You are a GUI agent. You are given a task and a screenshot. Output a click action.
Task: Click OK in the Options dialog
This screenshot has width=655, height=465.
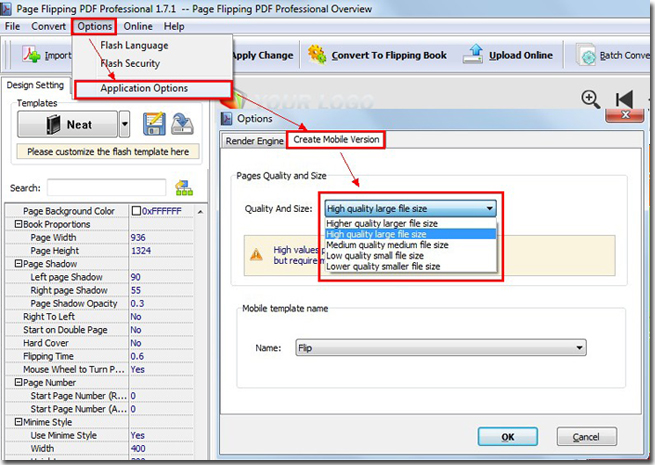[x=508, y=437]
